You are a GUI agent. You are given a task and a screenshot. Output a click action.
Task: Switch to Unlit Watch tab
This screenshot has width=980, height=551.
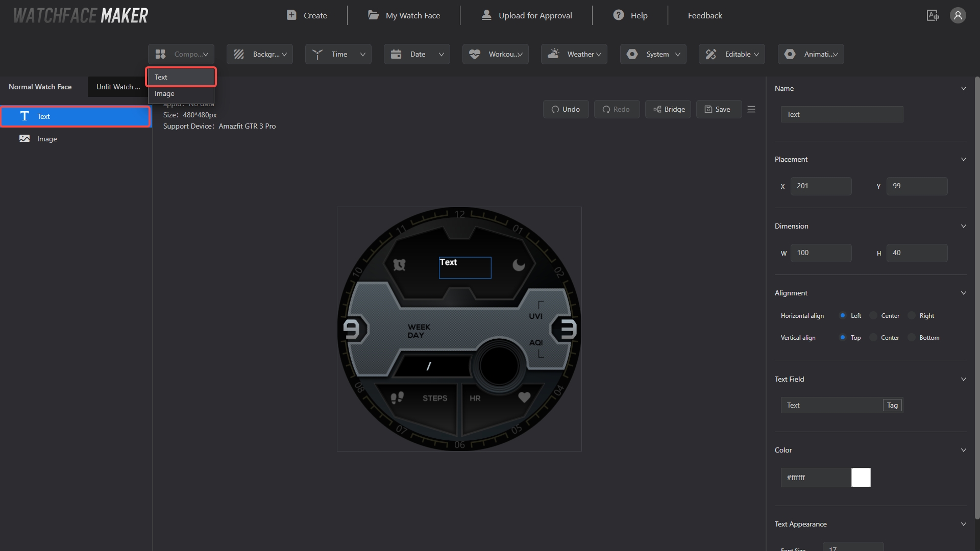click(x=118, y=87)
